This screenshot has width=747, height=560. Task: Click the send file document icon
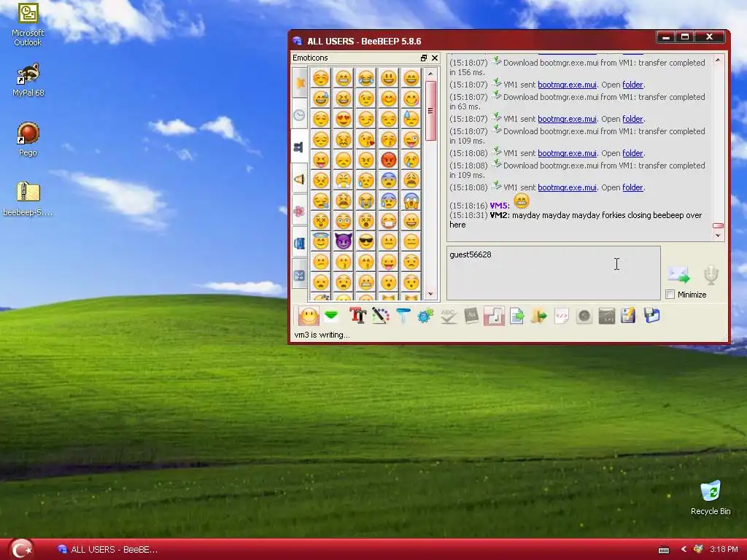[x=516, y=315]
